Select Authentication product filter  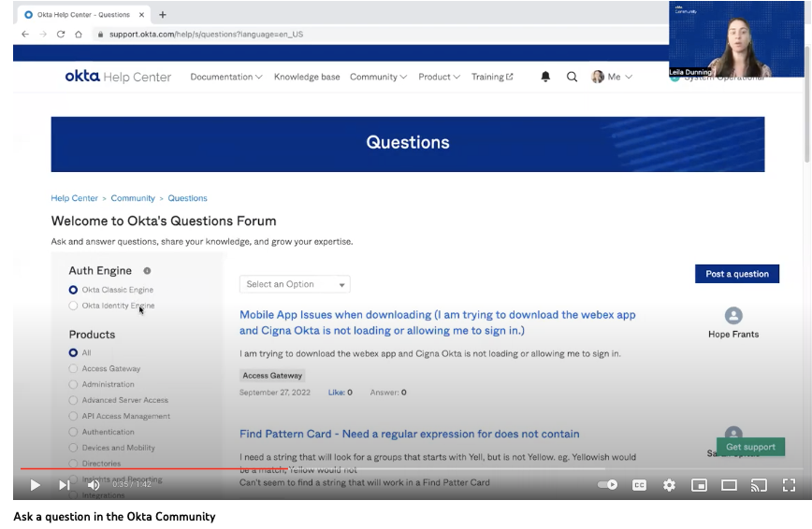click(x=73, y=432)
